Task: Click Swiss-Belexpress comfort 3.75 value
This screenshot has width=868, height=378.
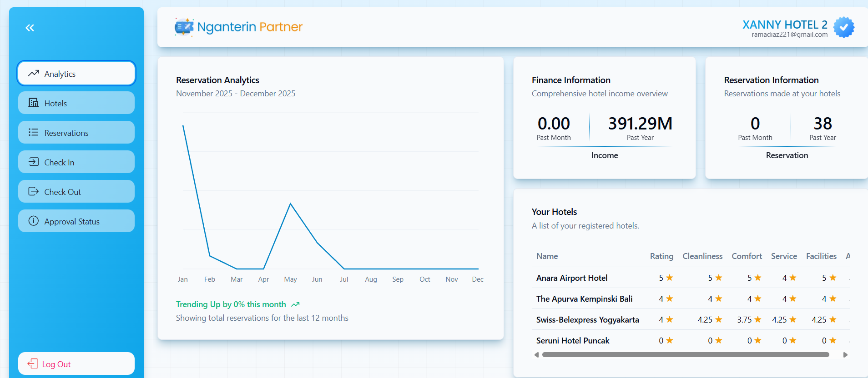Action: pos(744,320)
